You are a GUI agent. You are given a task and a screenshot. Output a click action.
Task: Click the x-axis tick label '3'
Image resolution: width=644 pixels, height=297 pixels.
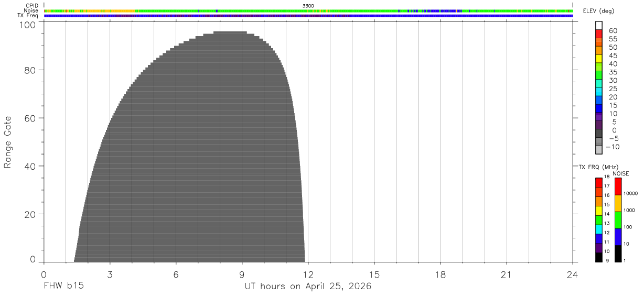(110, 275)
